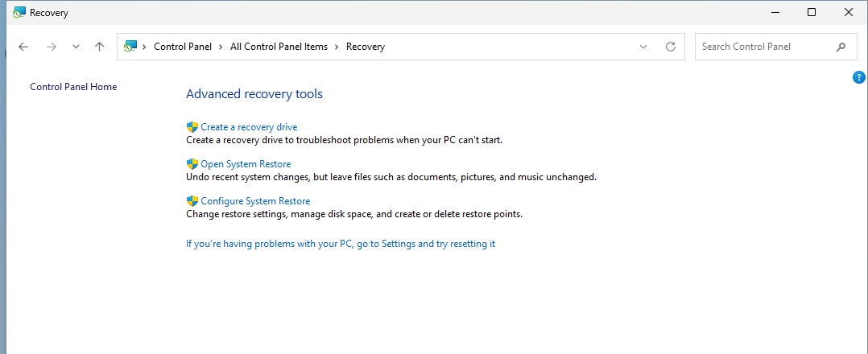Click the shield icon beside Create a recovery drive

point(192,127)
